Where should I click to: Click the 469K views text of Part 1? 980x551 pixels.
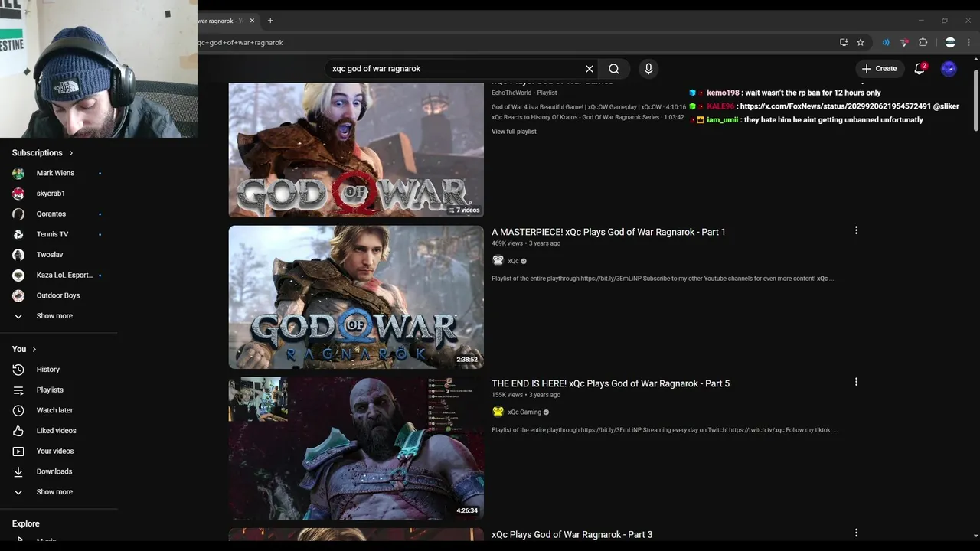tap(507, 243)
